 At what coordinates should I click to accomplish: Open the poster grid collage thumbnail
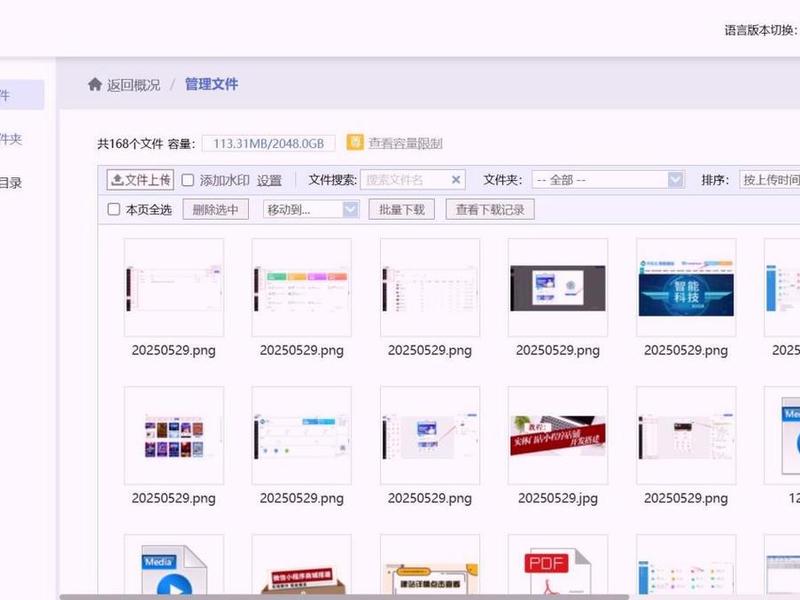point(174,435)
